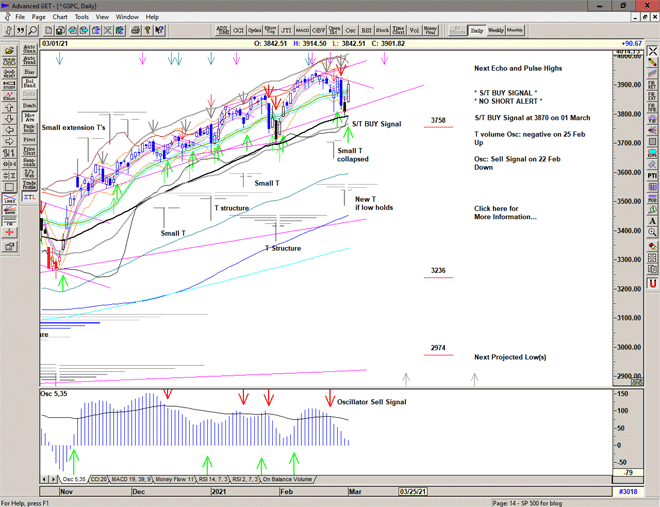Click the 03/25/21 date box on time axis
660x507 pixels.
pos(412,491)
